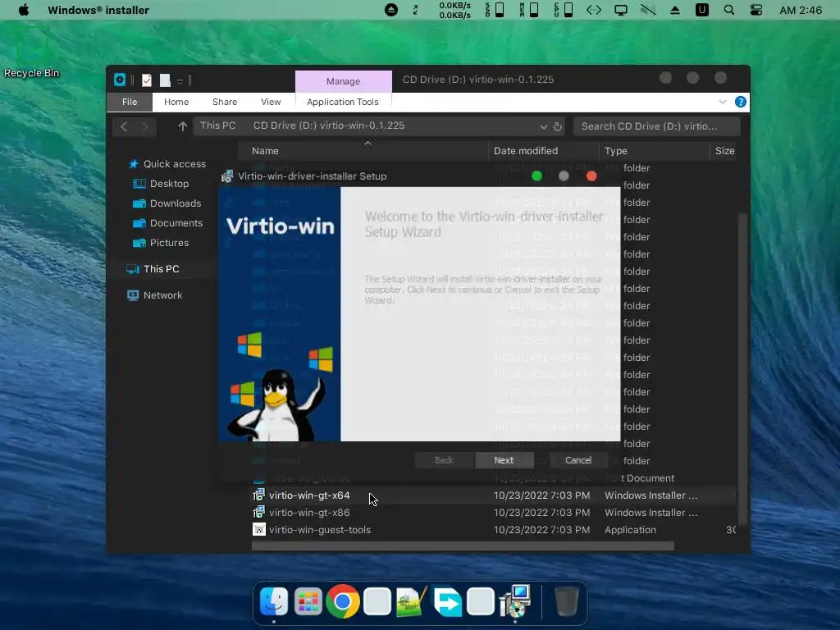Viewport: 840px width, 630px height.
Task: Open address bar history dropdown
Action: coord(543,126)
